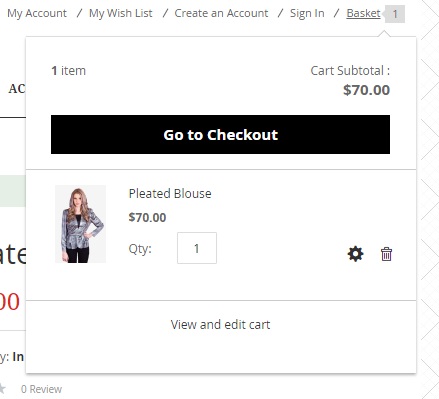Open Pleated Blouse product thumbnail
Screen dimensions: 439x399
point(80,224)
